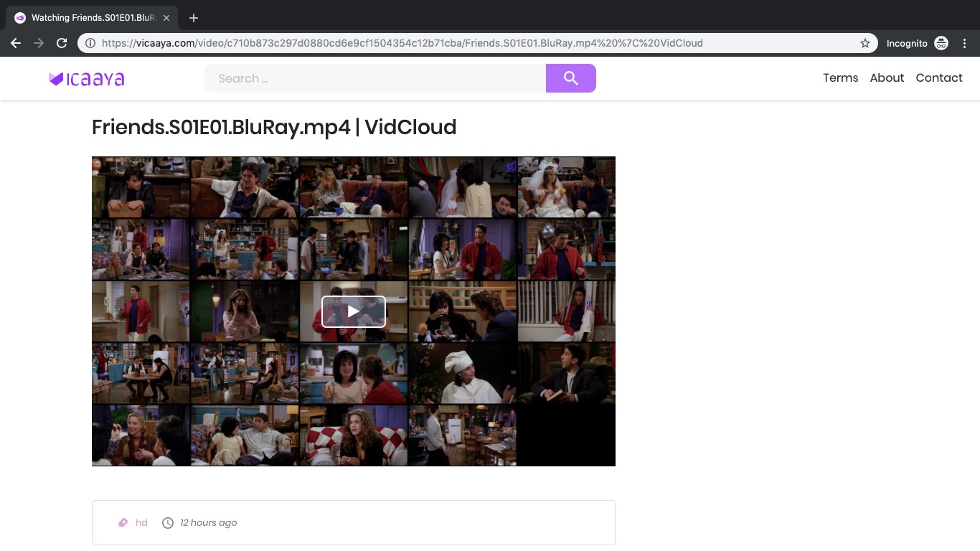Click the purple magnifier search button

571,78
